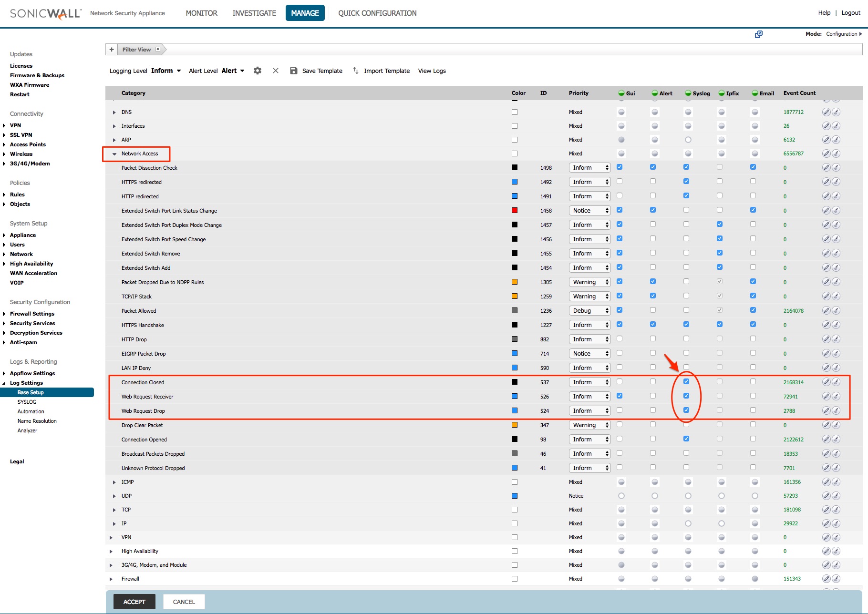
Task: Click the ACCEPT button
Action: click(134, 601)
